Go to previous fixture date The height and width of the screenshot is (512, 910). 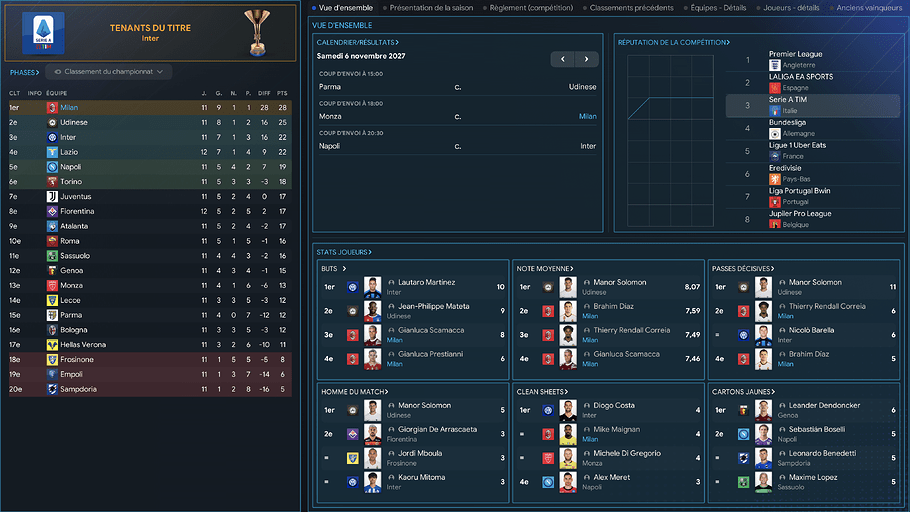(562, 59)
